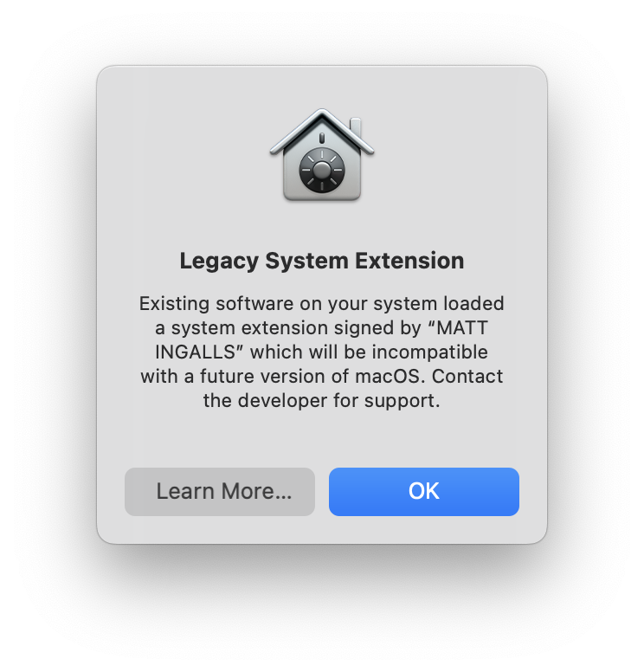Open Learn More about legacy extensions
This screenshot has height=672, width=644.
click(x=220, y=492)
